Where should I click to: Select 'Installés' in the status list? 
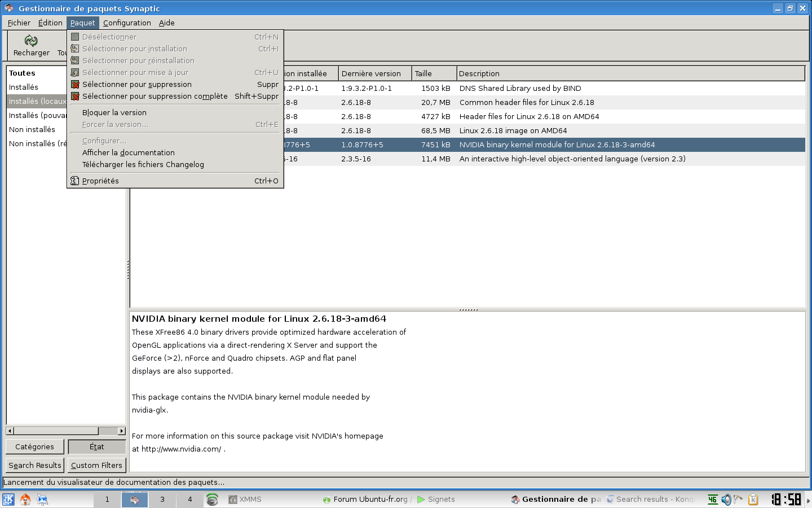click(37, 87)
